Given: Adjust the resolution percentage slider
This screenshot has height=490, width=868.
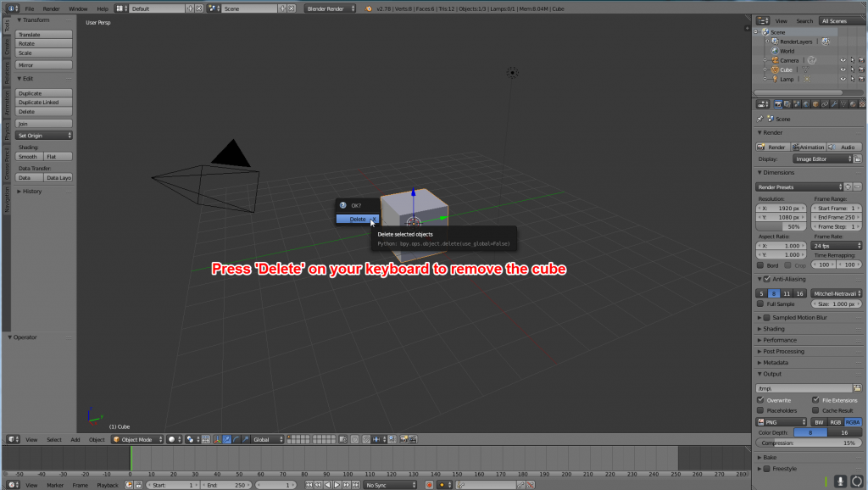Looking at the screenshot, I should point(780,226).
